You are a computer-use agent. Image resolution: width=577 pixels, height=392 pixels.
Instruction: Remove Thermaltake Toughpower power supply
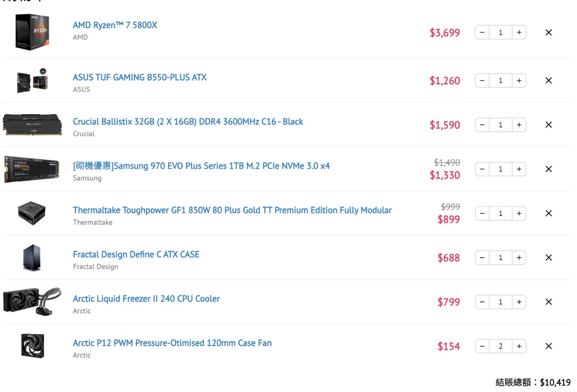tap(549, 213)
